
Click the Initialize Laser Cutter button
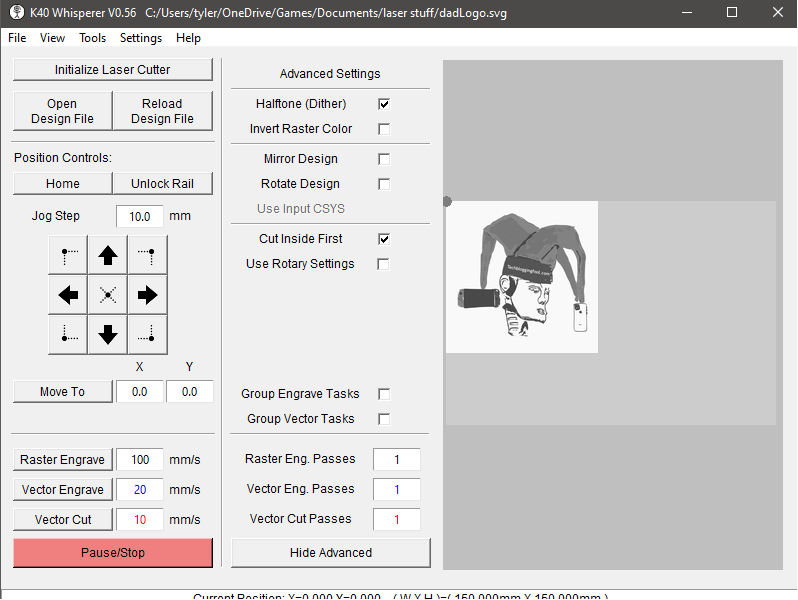click(x=113, y=69)
